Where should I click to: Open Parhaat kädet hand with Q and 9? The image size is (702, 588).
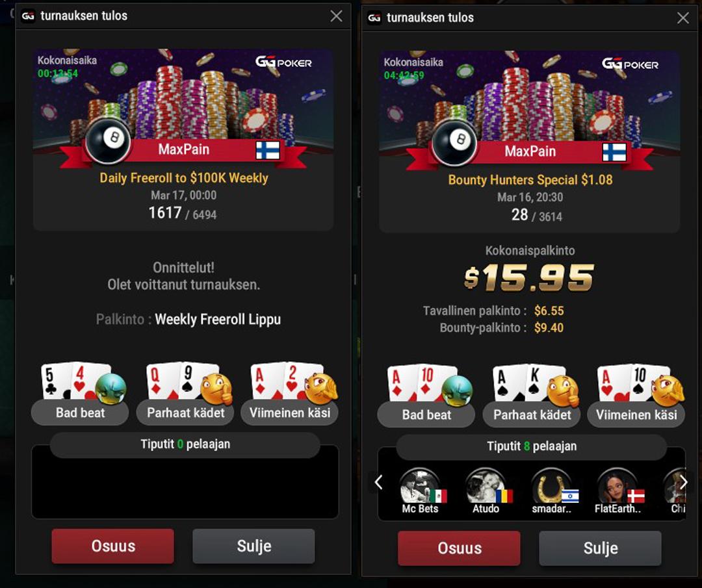tap(185, 394)
